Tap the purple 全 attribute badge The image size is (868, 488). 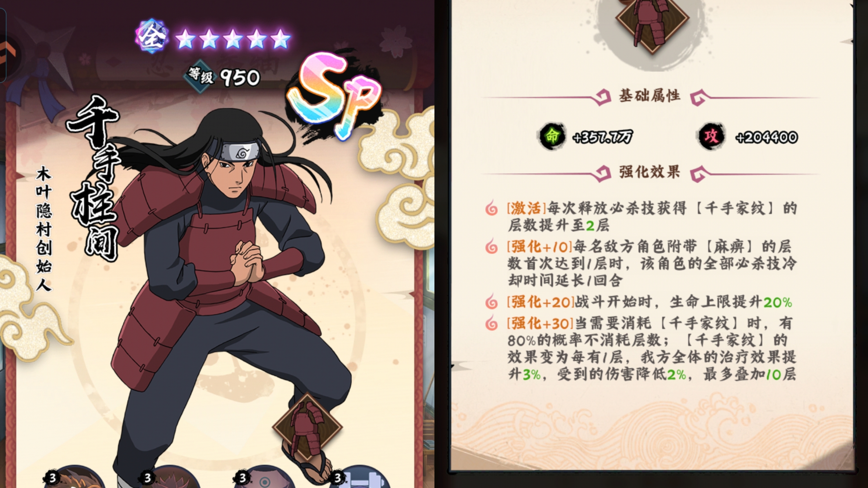[152, 36]
